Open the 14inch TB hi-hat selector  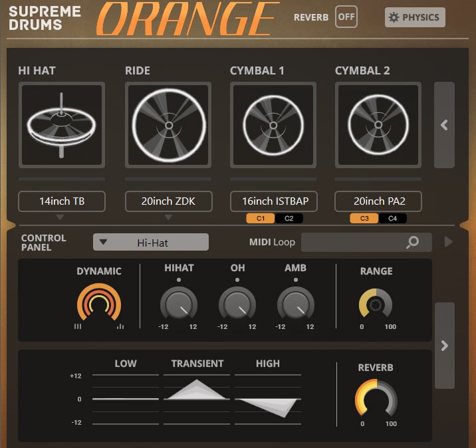click(x=61, y=201)
